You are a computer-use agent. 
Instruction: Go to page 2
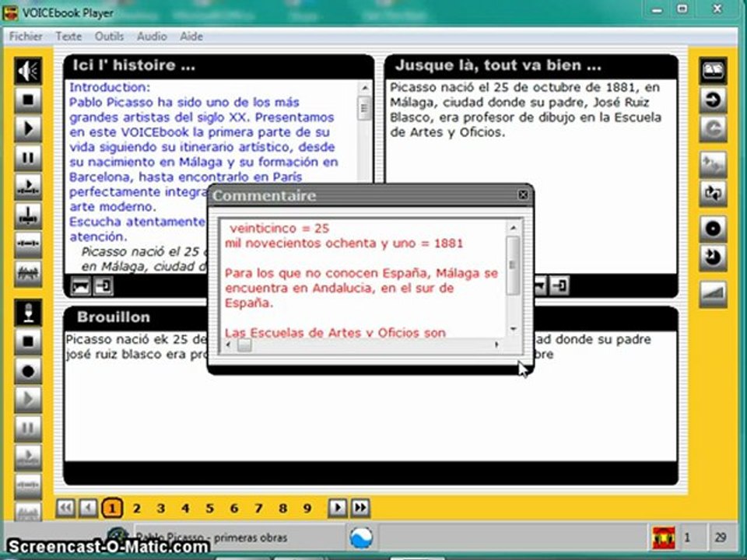click(x=137, y=509)
